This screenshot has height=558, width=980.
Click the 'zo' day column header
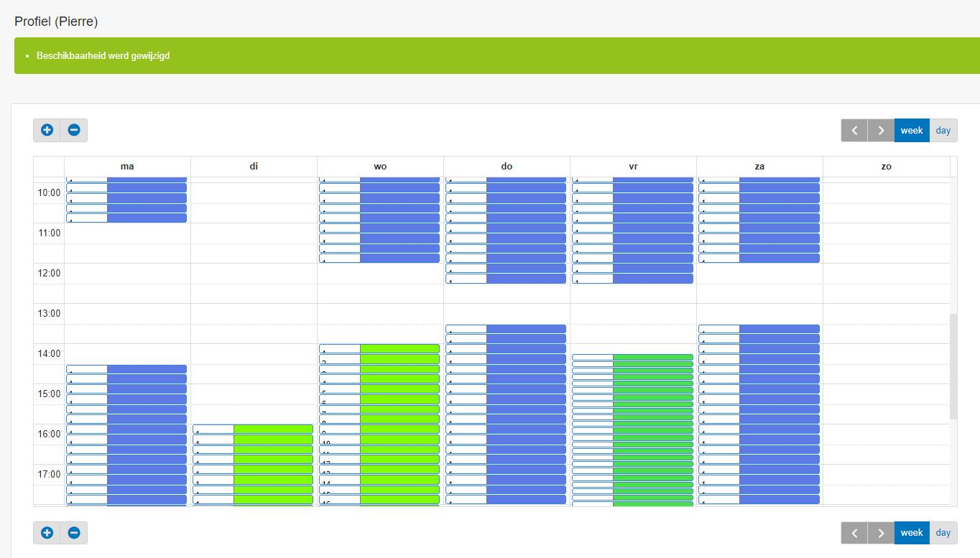[x=886, y=167]
